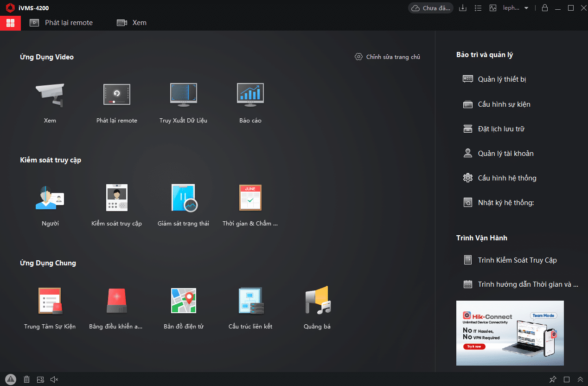The image size is (588, 386).
Task: Switch to the Xem tab
Action: pos(132,23)
